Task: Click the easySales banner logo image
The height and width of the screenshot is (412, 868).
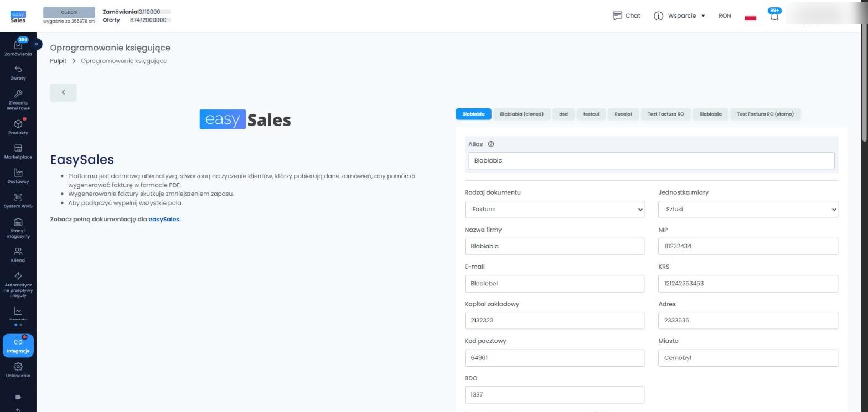Action: click(245, 119)
